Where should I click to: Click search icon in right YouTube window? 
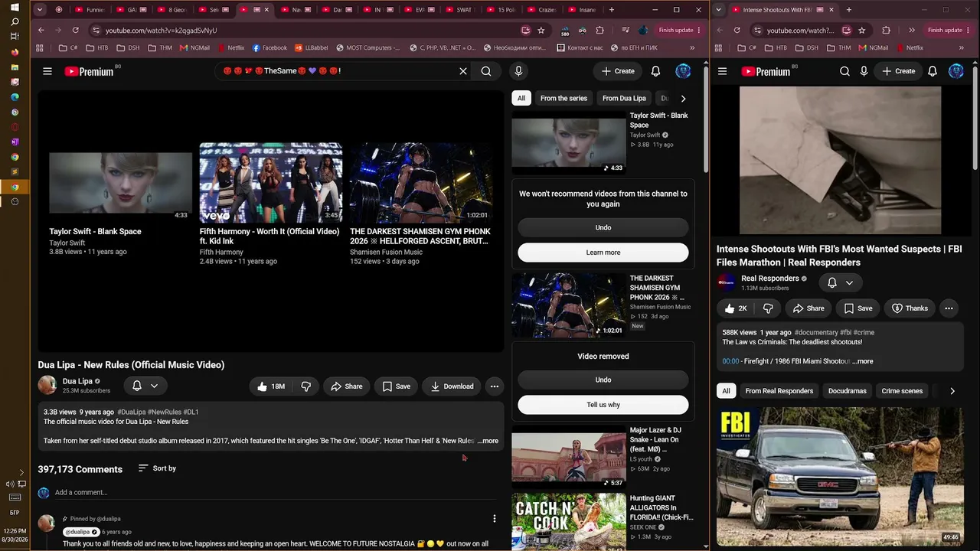tap(844, 71)
